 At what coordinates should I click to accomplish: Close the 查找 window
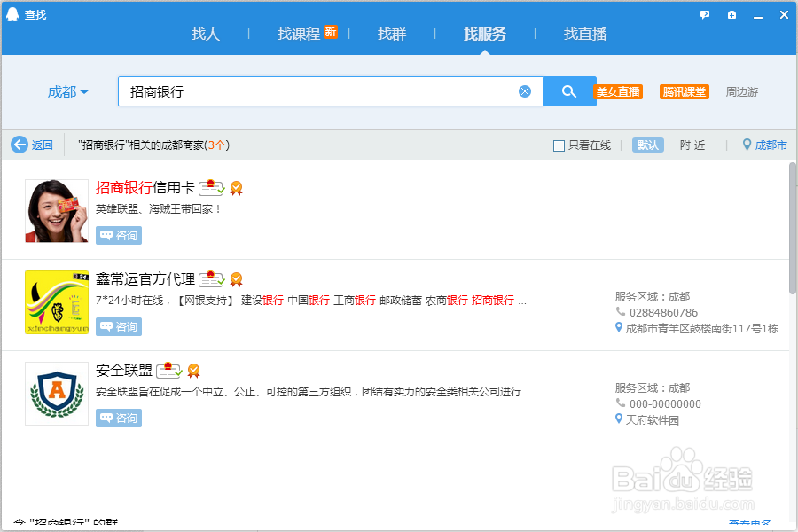[x=785, y=15]
